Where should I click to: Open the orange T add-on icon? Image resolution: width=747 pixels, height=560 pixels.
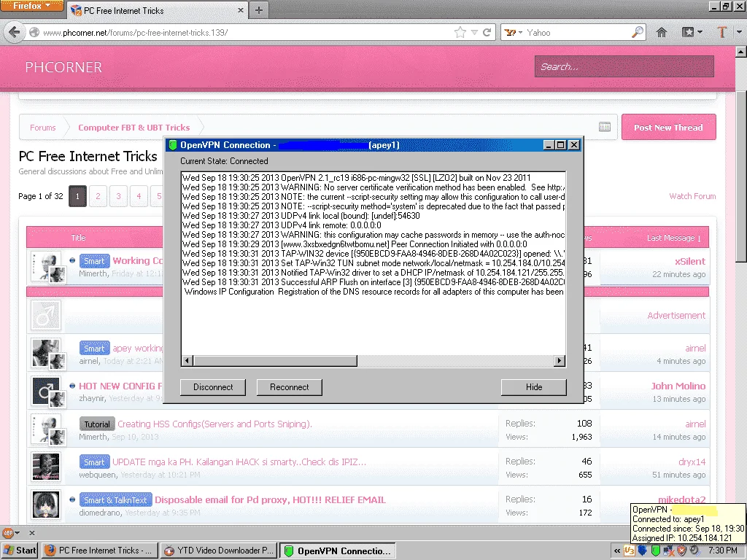point(721,32)
